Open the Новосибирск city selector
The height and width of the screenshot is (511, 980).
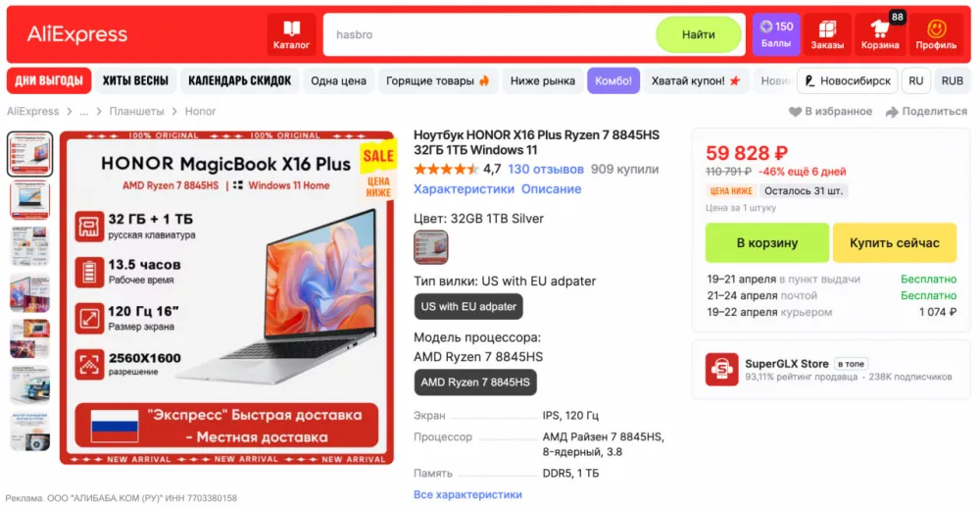pyautogui.click(x=848, y=80)
